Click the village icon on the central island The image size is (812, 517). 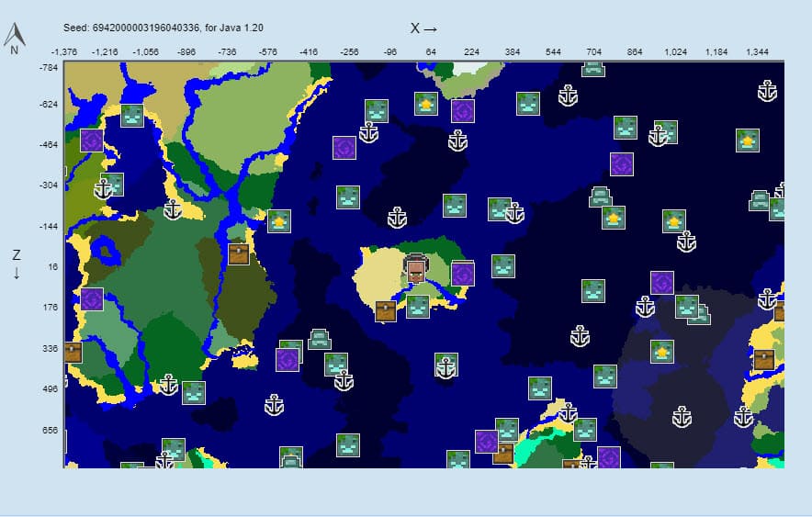(x=416, y=268)
